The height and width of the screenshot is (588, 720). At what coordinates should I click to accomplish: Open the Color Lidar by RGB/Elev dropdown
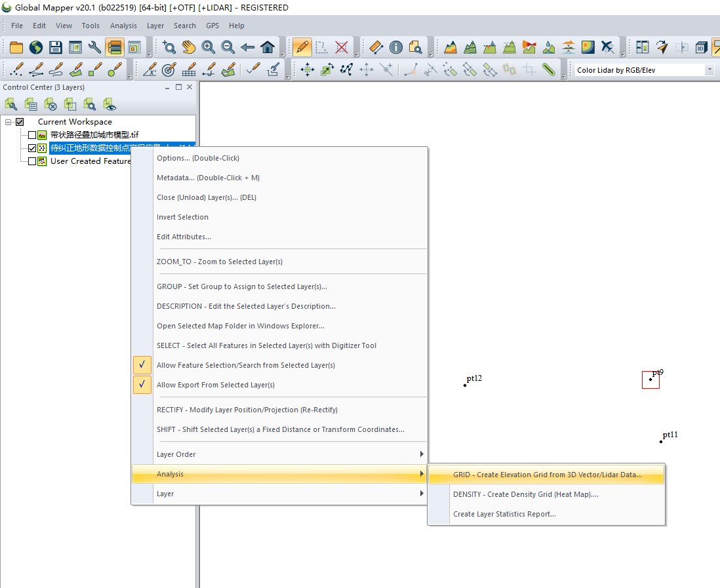click(710, 69)
